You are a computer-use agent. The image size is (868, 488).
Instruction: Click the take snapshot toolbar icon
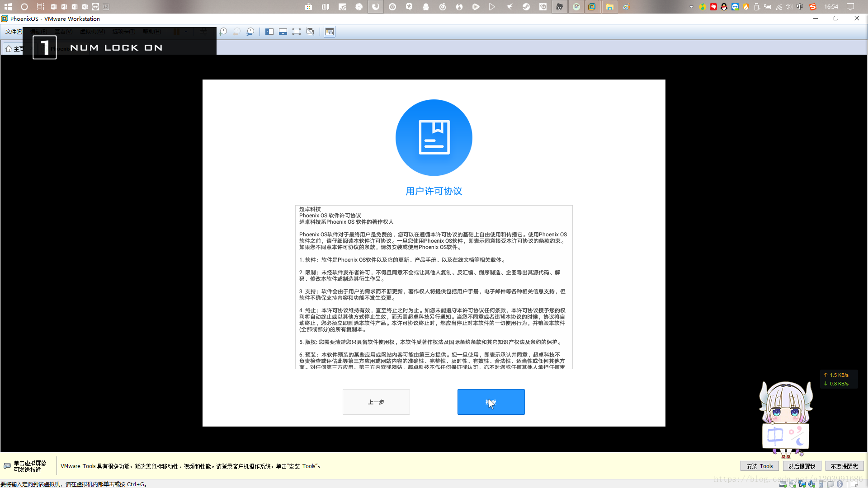(223, 32)
